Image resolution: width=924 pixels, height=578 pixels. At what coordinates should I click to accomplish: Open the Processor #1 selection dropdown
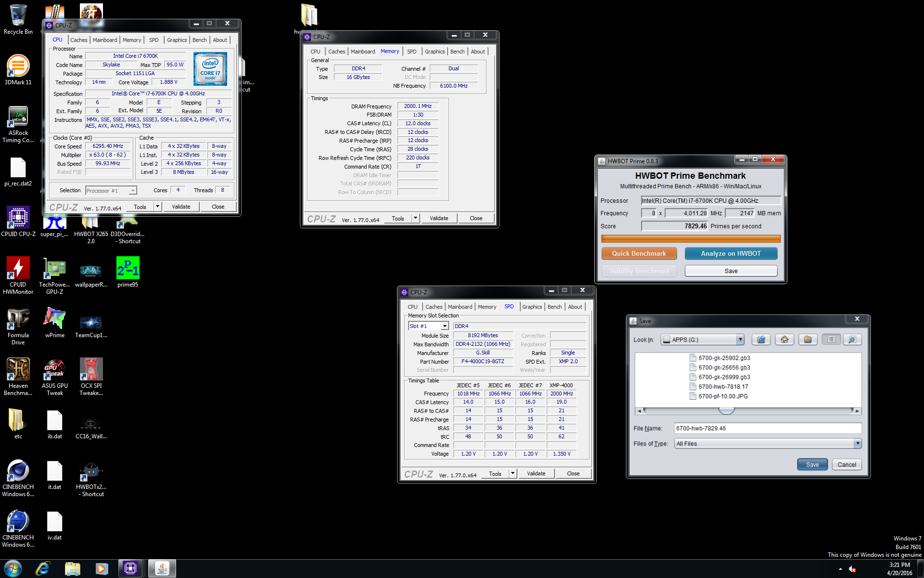(x=133, y=191)
